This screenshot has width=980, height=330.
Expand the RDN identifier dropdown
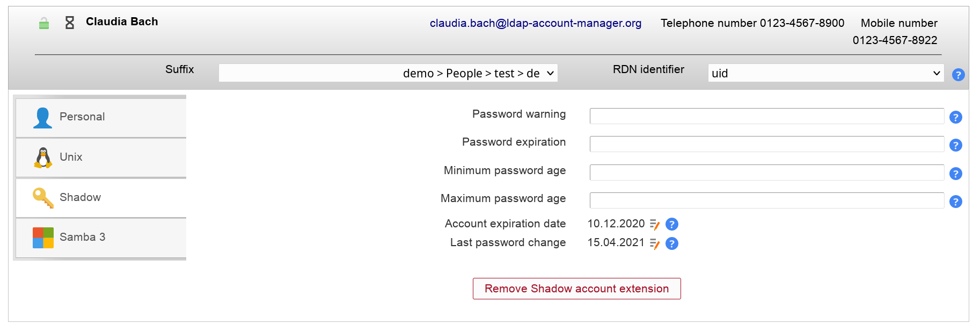pyautogui.click(x=825, y=73)
